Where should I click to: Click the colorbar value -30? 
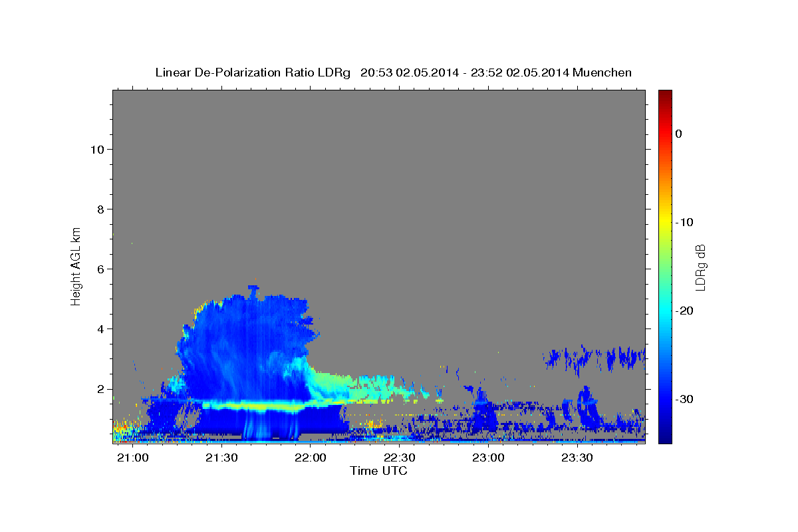coord(685,399)
